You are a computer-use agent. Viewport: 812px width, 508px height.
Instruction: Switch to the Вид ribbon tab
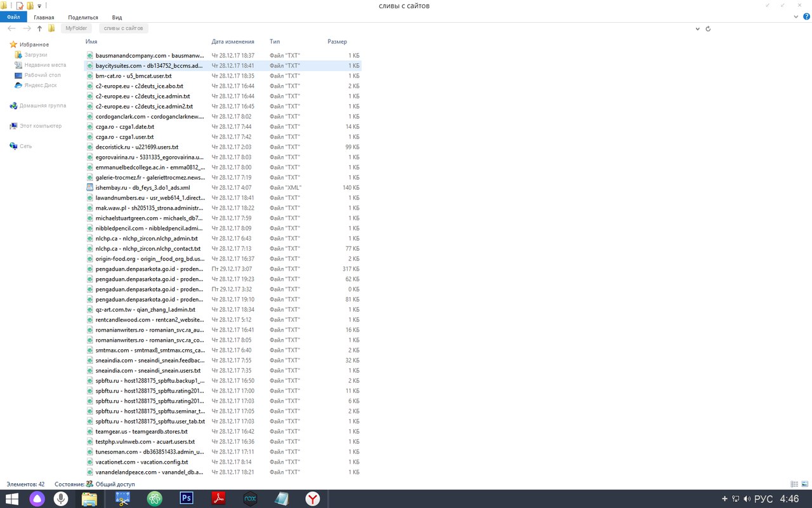(x=117, y=17)
